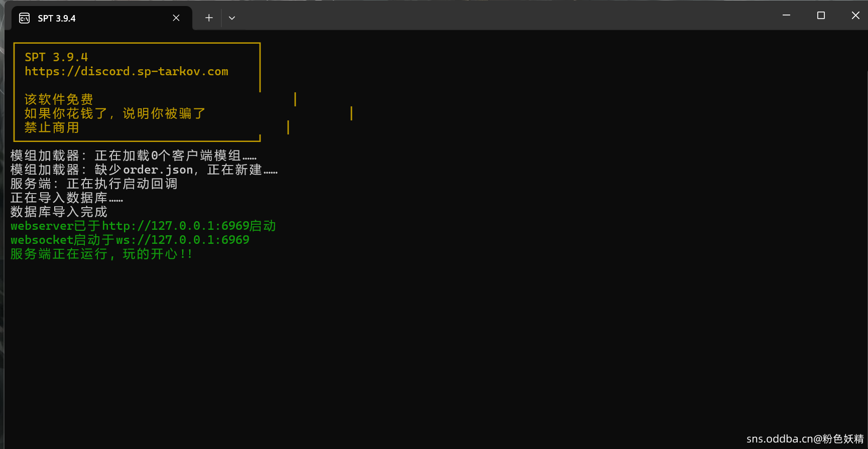Click the 正在导入数据库 log line
The width and height of the screenshot is (868, 449).
[x=66, y=198]
